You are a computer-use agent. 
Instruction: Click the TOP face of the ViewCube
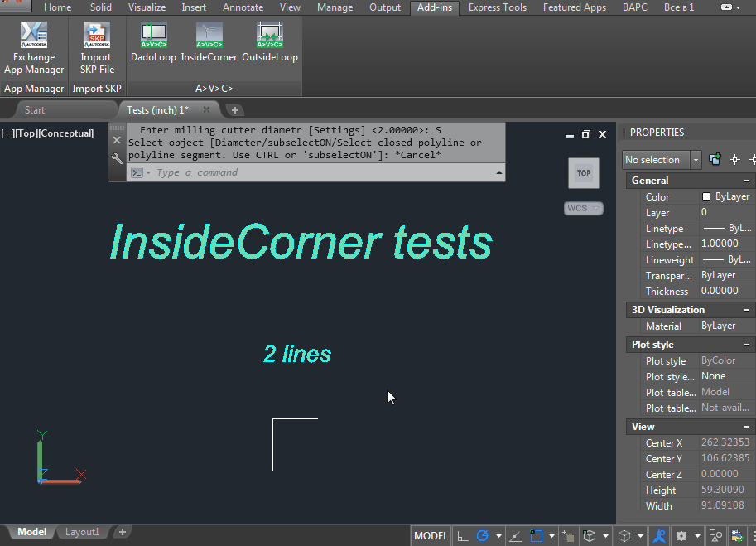(584, 173)
